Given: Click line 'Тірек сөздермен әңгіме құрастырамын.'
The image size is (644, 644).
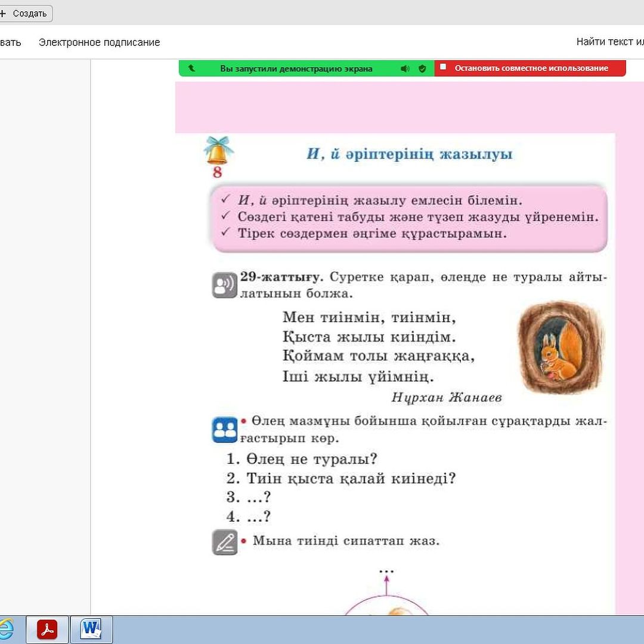Looking at the screenshot, I should coord(372,233).
